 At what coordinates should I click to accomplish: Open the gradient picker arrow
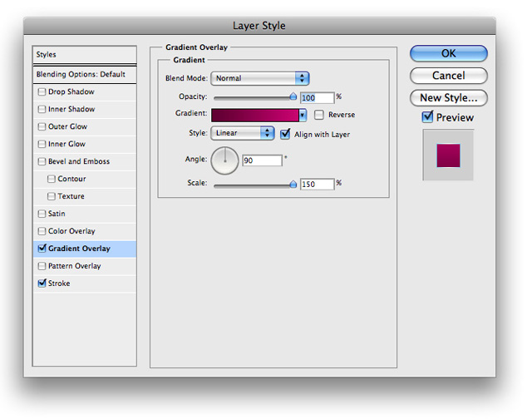[x=303, y=115]
